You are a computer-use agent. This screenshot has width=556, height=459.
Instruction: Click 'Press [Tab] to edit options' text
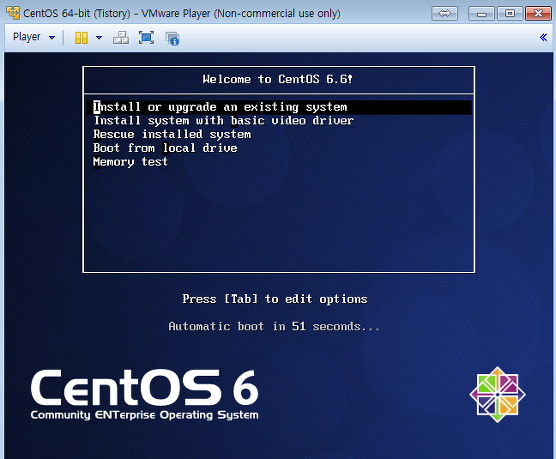[x=275, y=299]
